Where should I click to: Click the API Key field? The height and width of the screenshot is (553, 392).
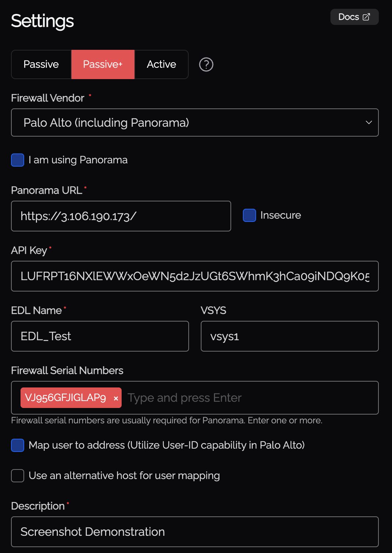[195, 276]
